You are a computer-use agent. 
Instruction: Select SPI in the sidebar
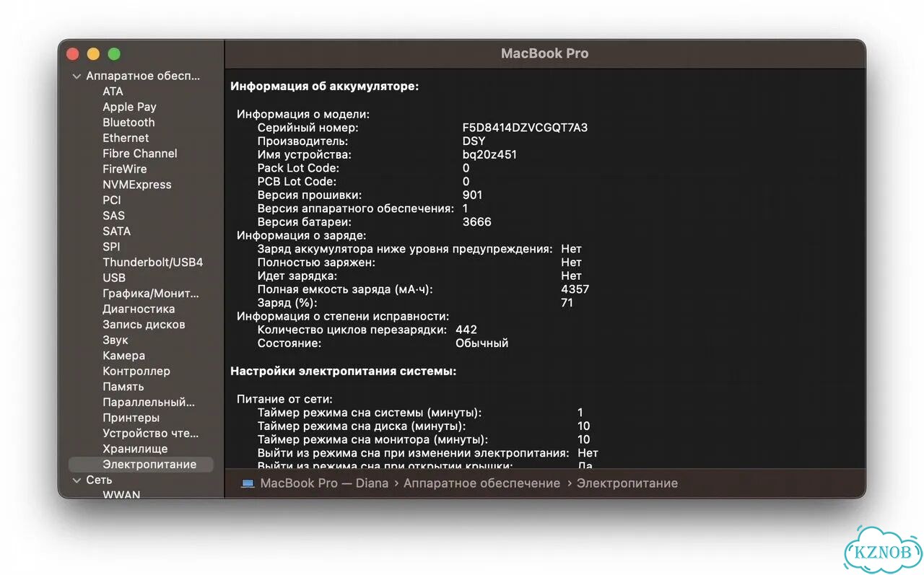(x=111, y=247)
